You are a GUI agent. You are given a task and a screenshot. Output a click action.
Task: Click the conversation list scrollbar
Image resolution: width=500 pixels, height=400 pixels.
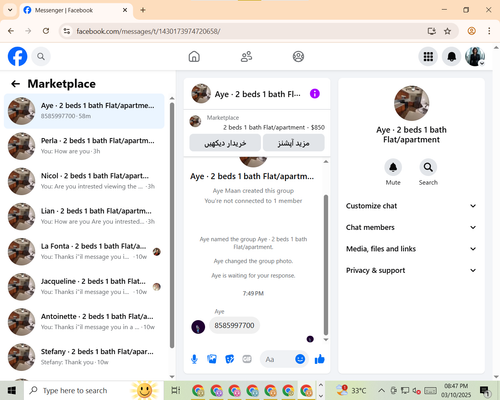pyautogui.click(x=172, y=225)
